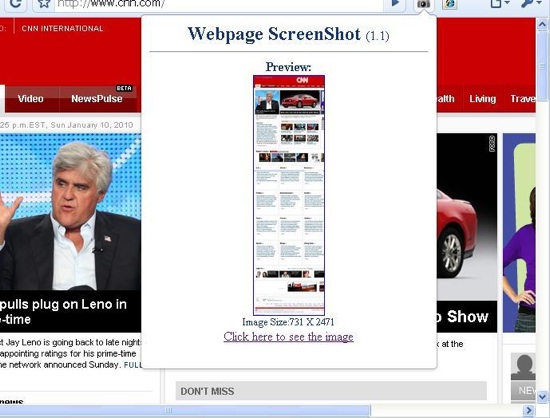
Task: Click the horizontal scrollbar thumb
Action: click(x=185, y=410)
